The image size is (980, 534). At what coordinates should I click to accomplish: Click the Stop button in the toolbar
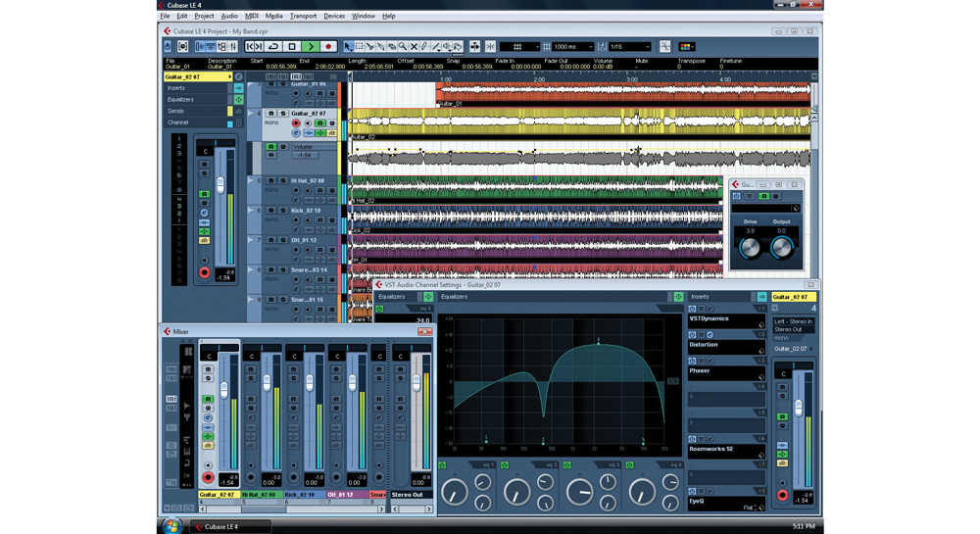point(292,47)
